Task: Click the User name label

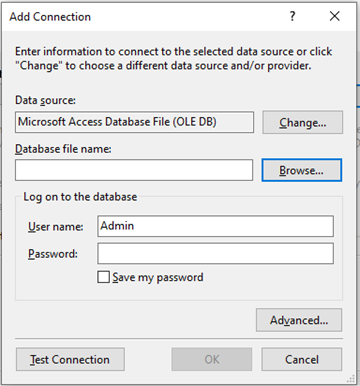Action: [x=56, y=227]
